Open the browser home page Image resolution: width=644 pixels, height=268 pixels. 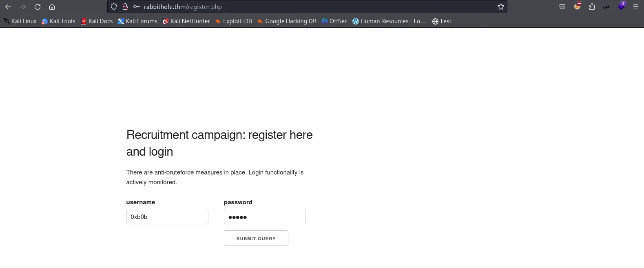[52, 7]
